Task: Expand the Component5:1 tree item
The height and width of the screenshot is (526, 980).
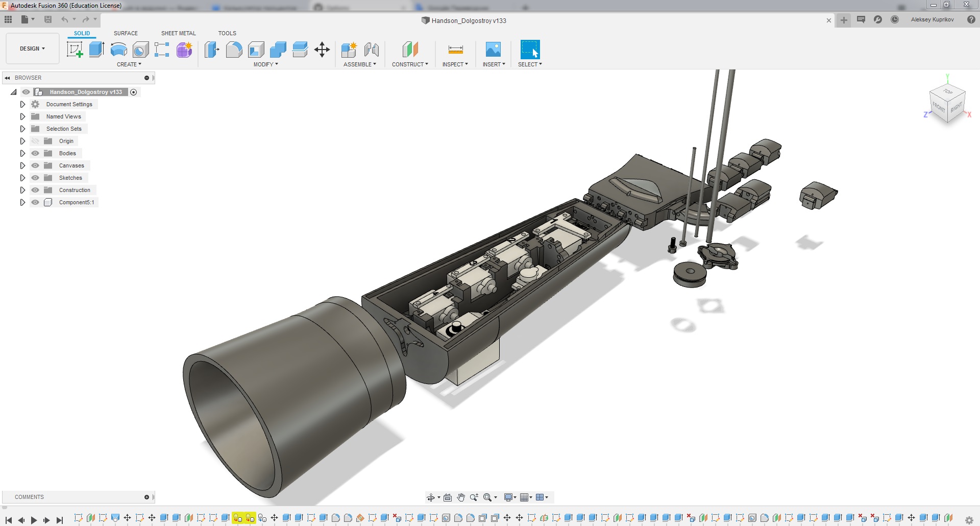Action: [22, 202]
